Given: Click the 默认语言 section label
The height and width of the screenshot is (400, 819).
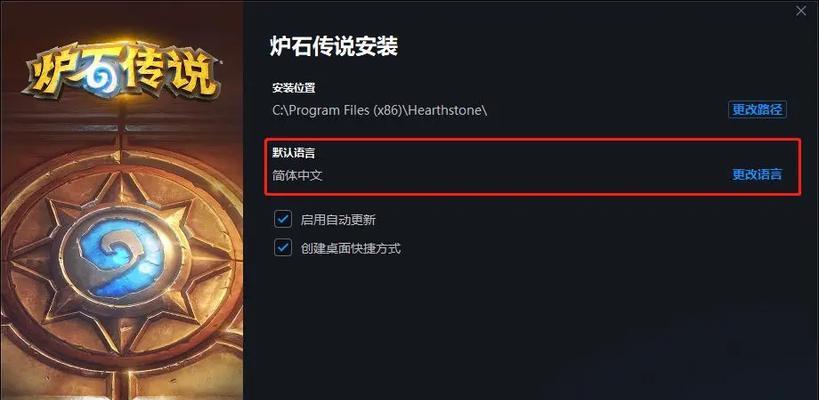Looking at the screenshot, I should 294,153.
